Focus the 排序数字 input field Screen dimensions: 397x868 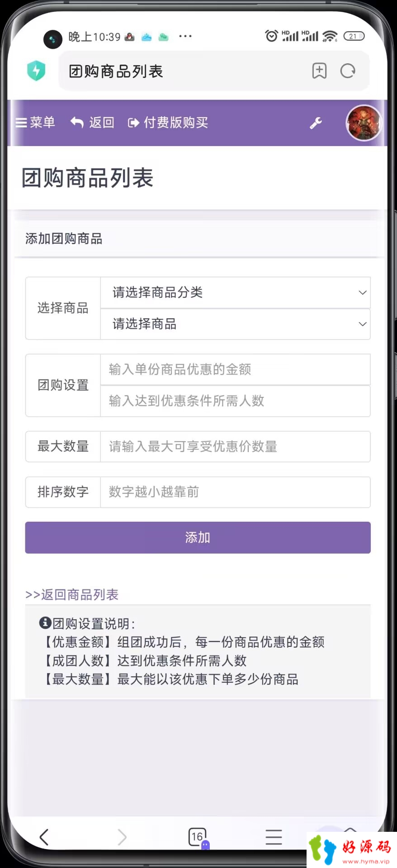[235, 492]
